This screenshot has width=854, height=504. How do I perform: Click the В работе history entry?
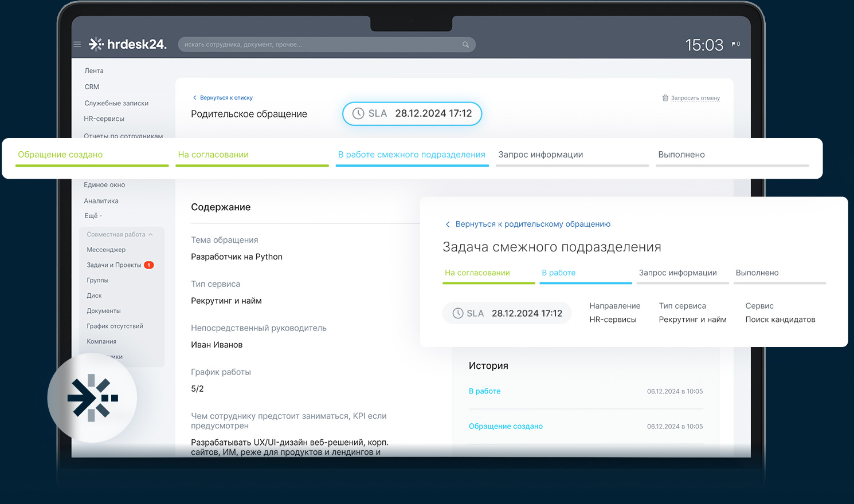[x=484, y=391]
